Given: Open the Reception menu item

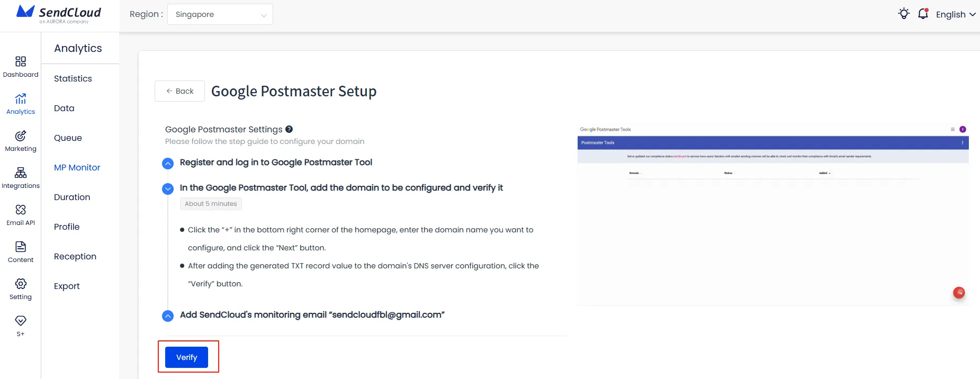Looking at the screenshot, I should click(75, 256).
